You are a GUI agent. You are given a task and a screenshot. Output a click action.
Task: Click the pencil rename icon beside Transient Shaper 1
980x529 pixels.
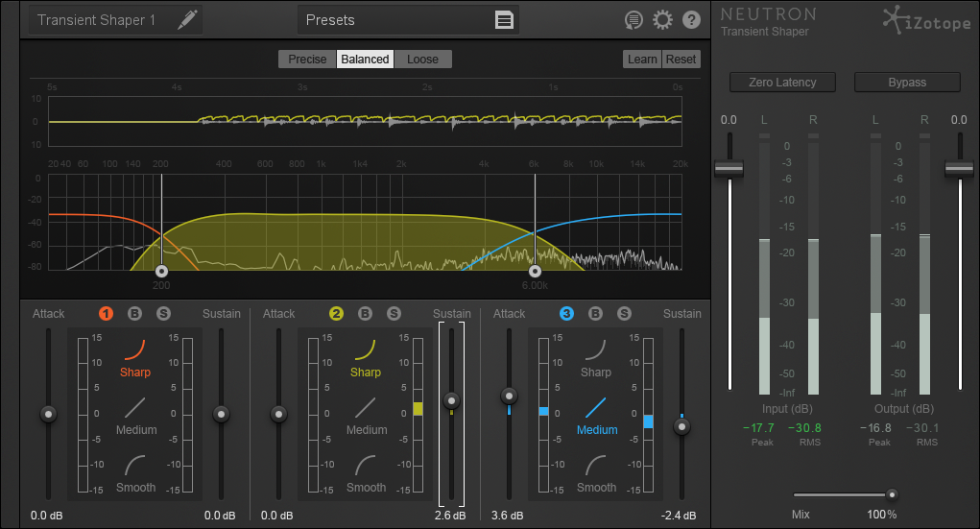(x=187, y=19)
